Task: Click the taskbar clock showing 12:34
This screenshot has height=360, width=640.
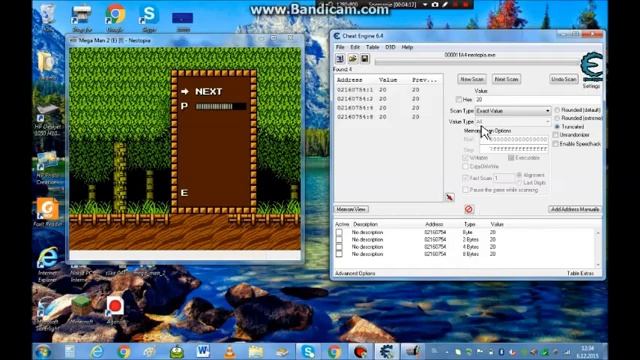Action: click(587, 352)
